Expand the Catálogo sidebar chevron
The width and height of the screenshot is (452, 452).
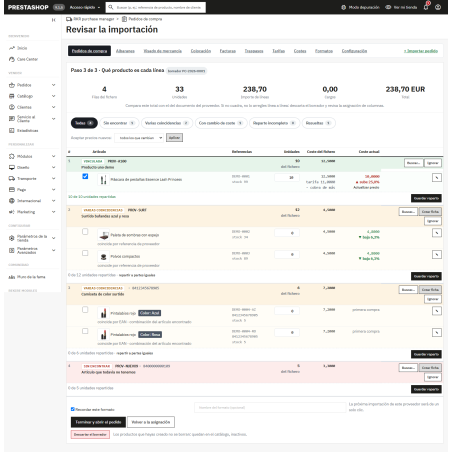point(54,96)
